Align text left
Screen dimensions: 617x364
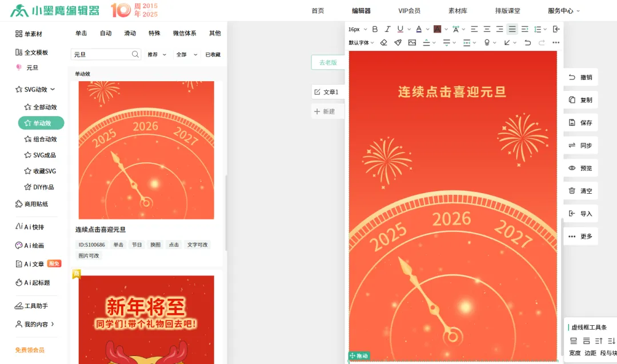point(474,29)
